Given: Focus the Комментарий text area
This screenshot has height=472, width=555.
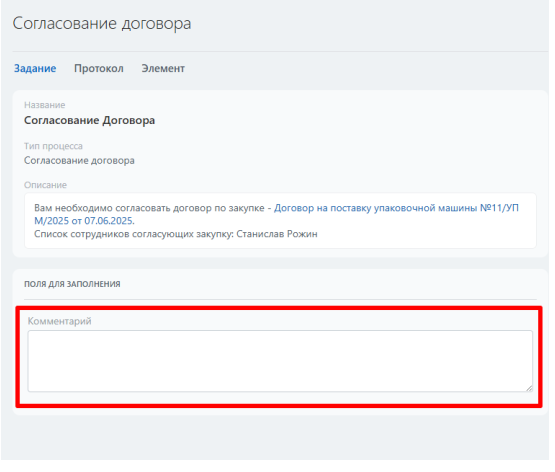Looking at the screenshot, I should 280,361.
